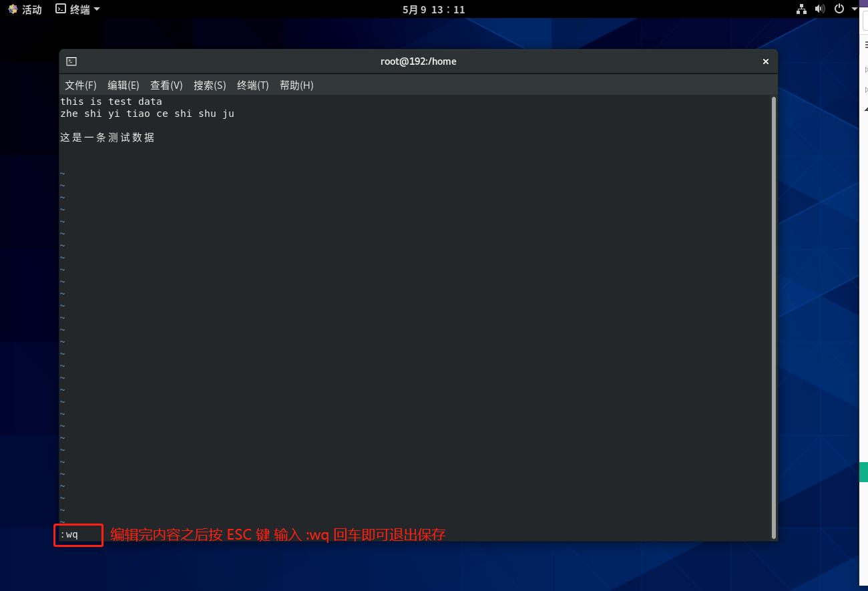This screenshot has width=868, height=591.
Task: Click the 活动 activities foot icon
Action: [13, 9]
